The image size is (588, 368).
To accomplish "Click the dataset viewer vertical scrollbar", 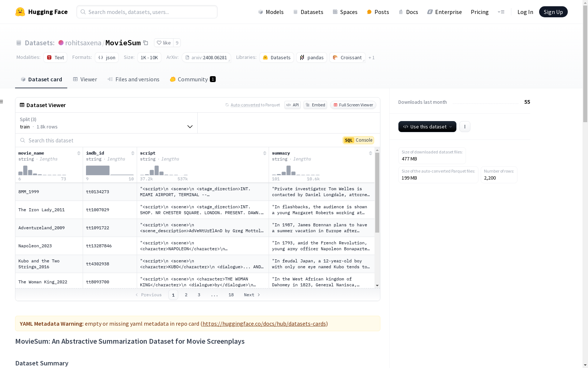I will (x=377, y=192).
